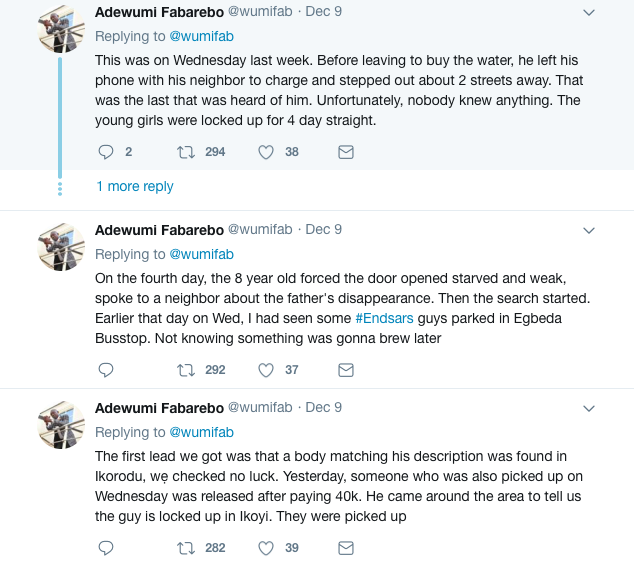Reply to the tweet mentioning Egbeda Busstop

coord(106,370)
